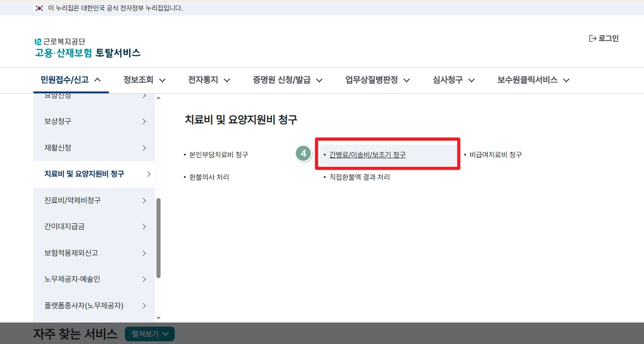
Task: Click the sidebar scrollbar up arrow
Action: 159,97
